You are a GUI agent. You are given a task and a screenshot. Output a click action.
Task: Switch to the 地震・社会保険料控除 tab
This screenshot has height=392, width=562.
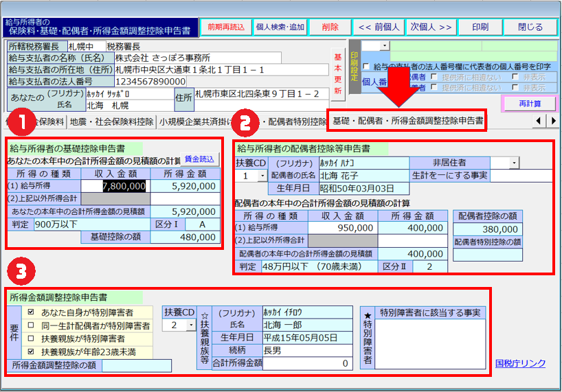click(x=111, y=122)
